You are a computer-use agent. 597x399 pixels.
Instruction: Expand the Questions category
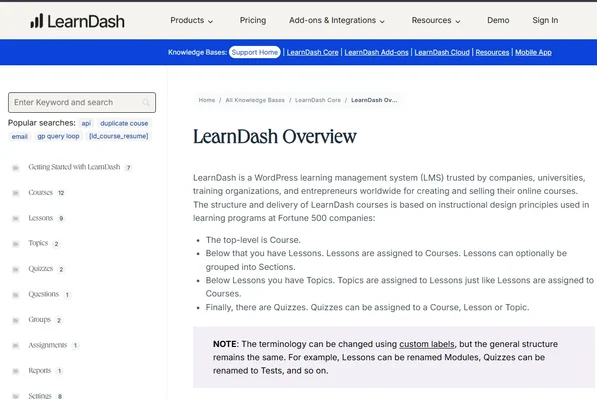43,294
